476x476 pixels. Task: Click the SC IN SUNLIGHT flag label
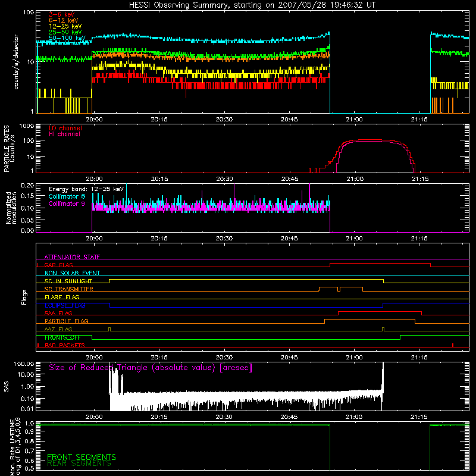(x=68, y=281)
